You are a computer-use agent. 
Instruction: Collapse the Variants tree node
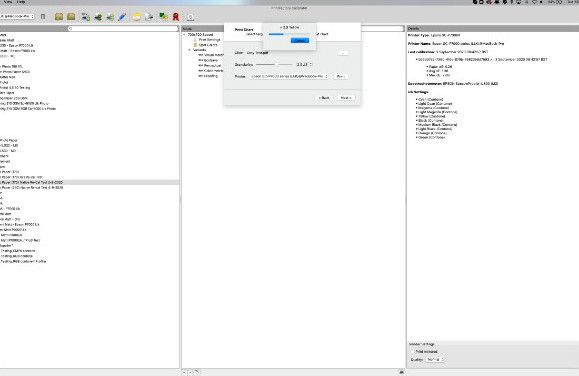tap(190, 50)
